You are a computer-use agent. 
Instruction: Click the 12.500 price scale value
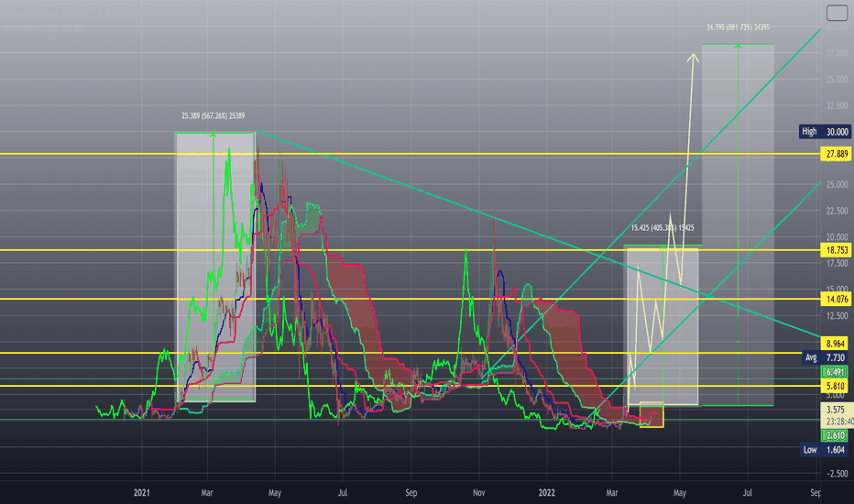[x=838, y=315]
